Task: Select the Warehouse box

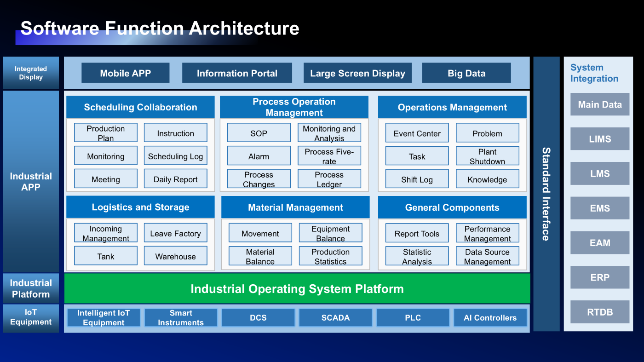Action: pos(175,256)
